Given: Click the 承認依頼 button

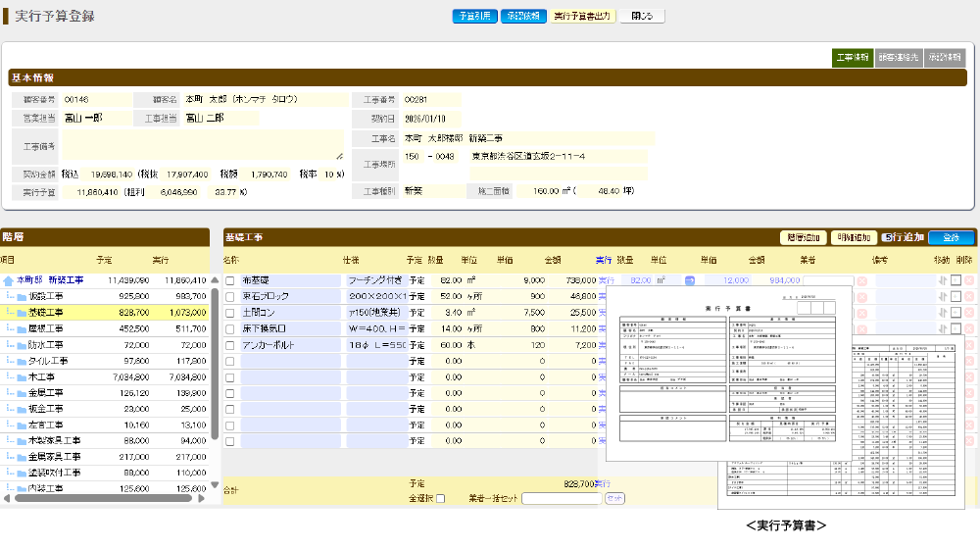Looking at the screenshot, I should coord(523,17).
